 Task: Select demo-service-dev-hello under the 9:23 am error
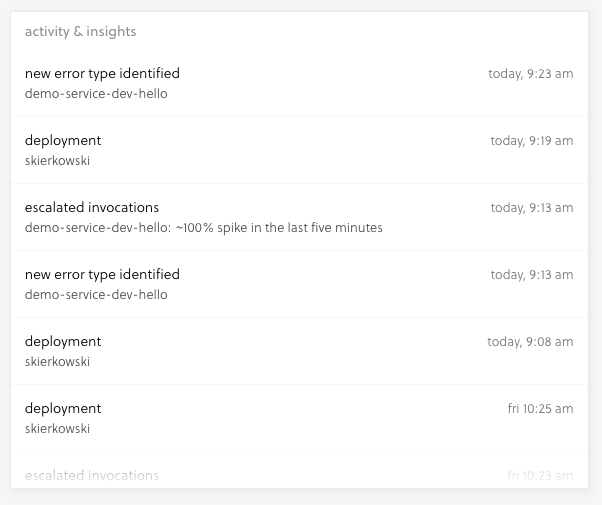(96, 94)
